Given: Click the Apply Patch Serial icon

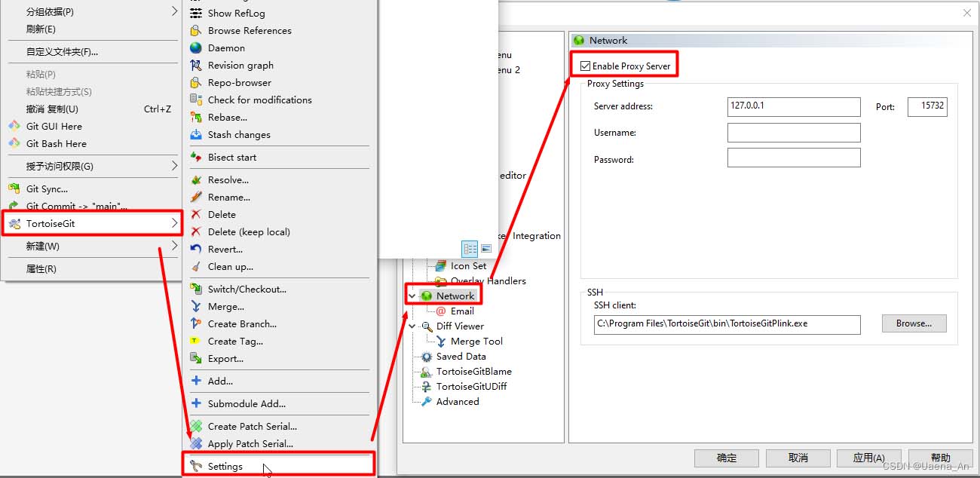Looking at the screenshot, I should pyautogui.click(x=196, y=443).
